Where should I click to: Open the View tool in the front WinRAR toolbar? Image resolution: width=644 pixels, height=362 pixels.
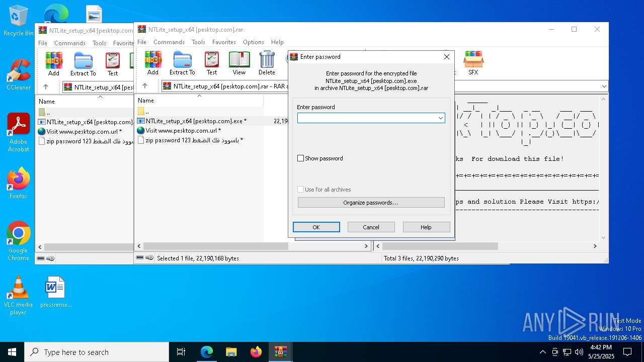tap(239, 63)
